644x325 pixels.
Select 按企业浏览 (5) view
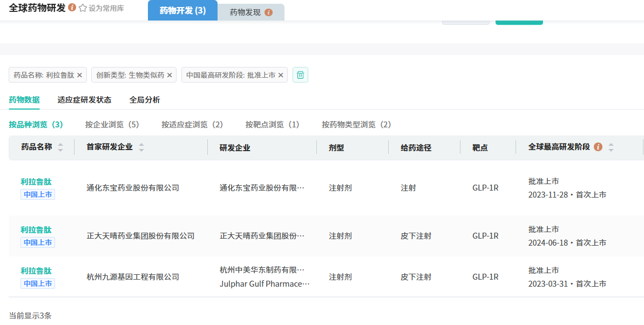[x=112, y=125]
